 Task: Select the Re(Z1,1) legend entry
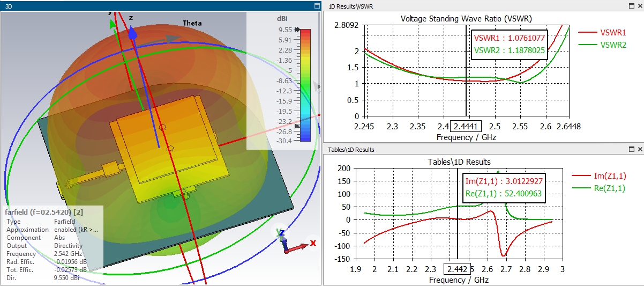pyautogui.click(x=599, y=188)
